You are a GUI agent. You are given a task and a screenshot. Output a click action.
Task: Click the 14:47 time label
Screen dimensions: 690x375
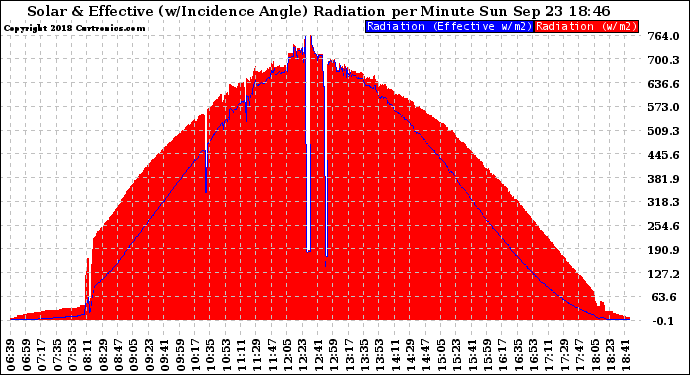click(x=426, y=355)
